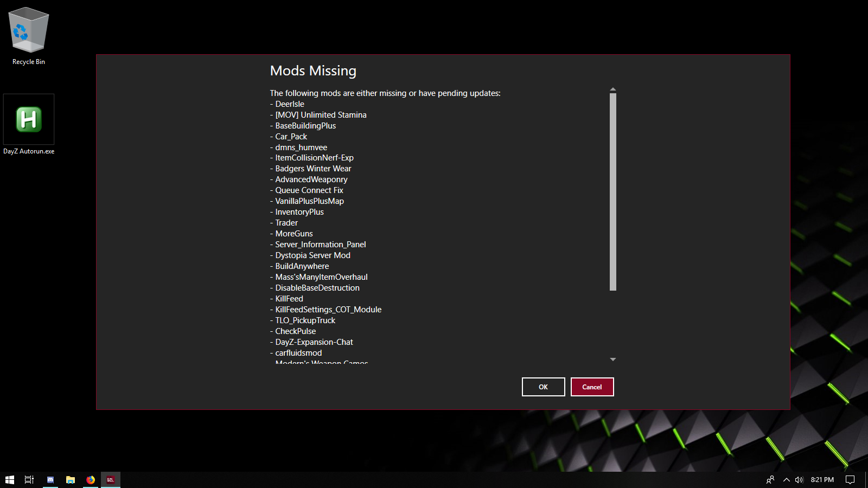Open the Action Center notifications icon
This screenshot has height=488, width=868.
(x=850, y=480)
